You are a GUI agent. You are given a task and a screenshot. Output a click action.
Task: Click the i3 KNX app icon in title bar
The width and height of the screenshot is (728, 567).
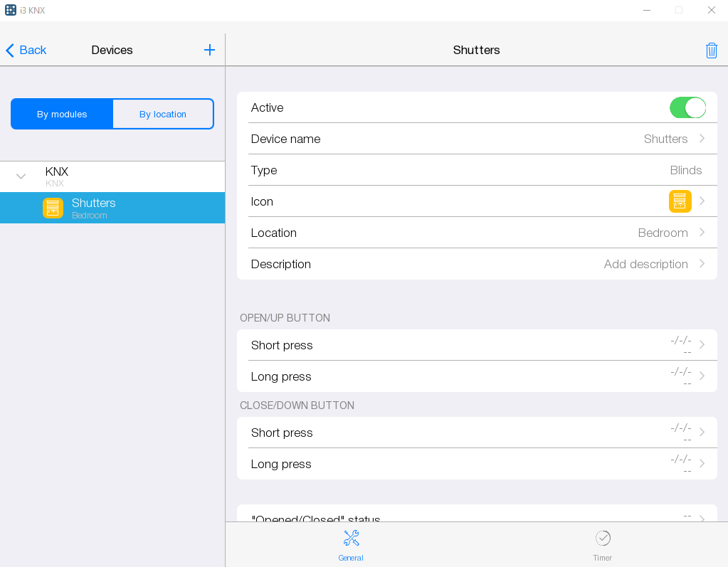tap(11, 10)
